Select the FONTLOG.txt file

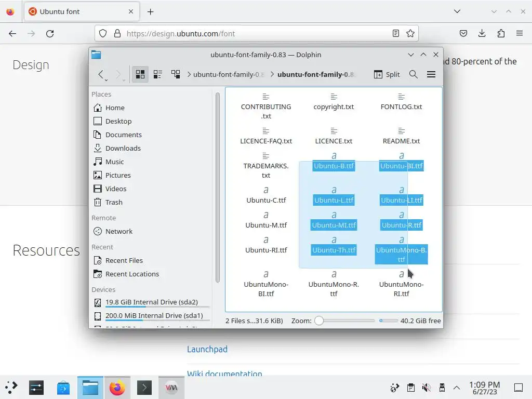click(402, 102)
